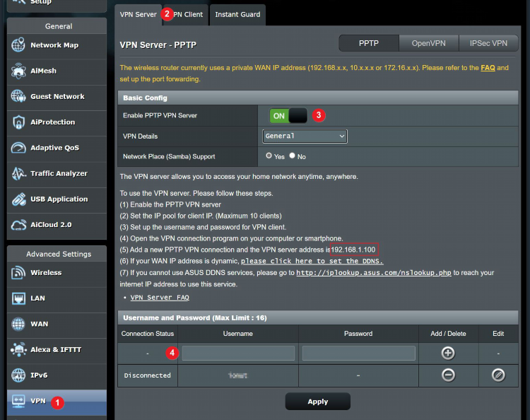Click the set the DDNS link
The image size is (530, 420).
tap(312, 261)
